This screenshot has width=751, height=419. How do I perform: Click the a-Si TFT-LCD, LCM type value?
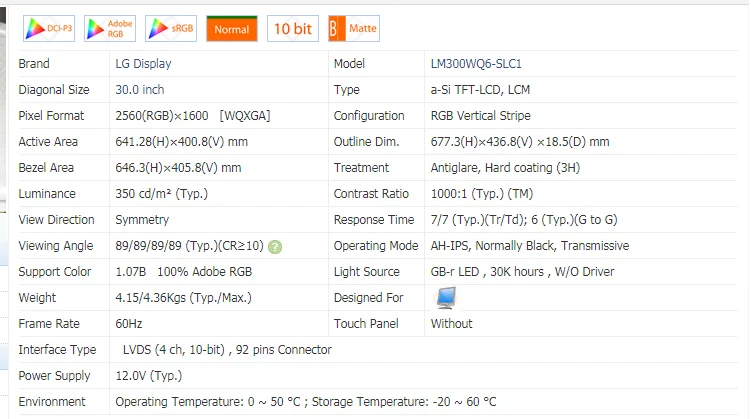tap(480, 90)
